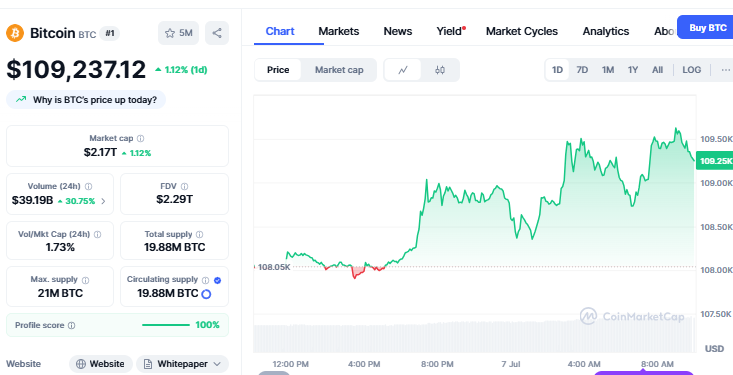
Task: Add Bitcoin to watchlist with star button
Action: click(179, 33)
